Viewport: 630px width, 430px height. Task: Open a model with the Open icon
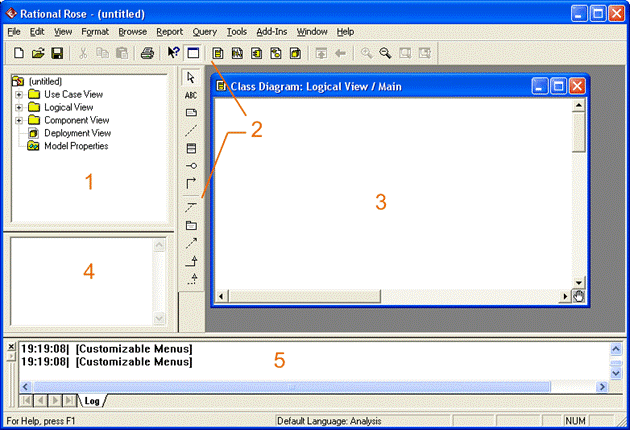pos(38,53)
